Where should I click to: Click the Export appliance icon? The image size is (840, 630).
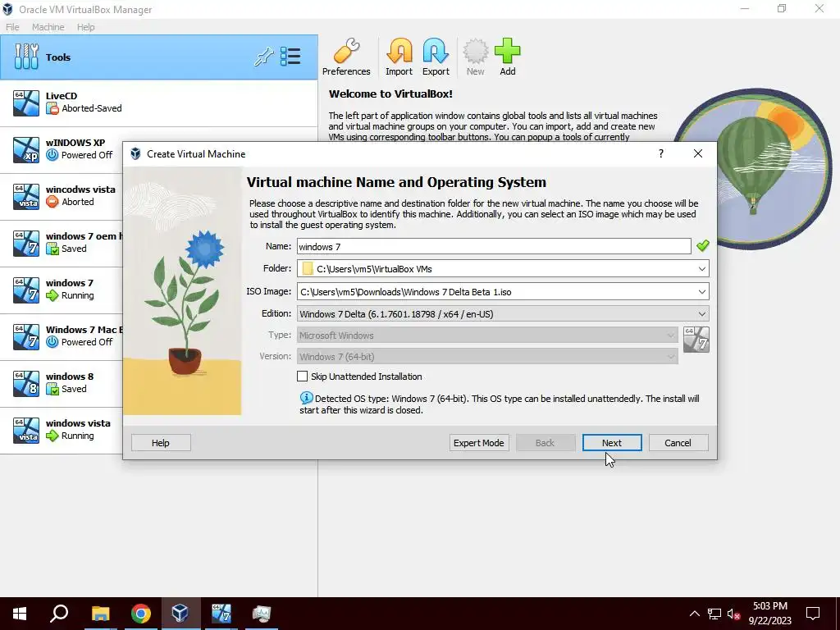[436, 52]
